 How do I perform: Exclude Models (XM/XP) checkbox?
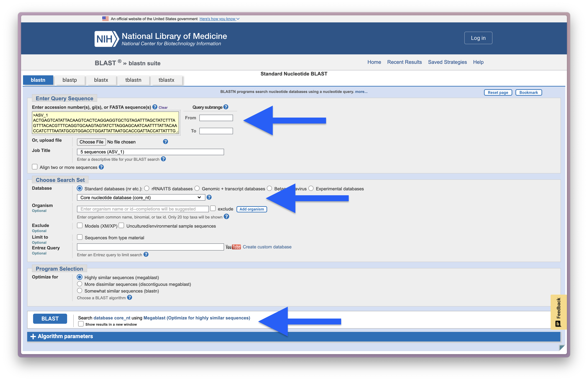tap(80, 226)
